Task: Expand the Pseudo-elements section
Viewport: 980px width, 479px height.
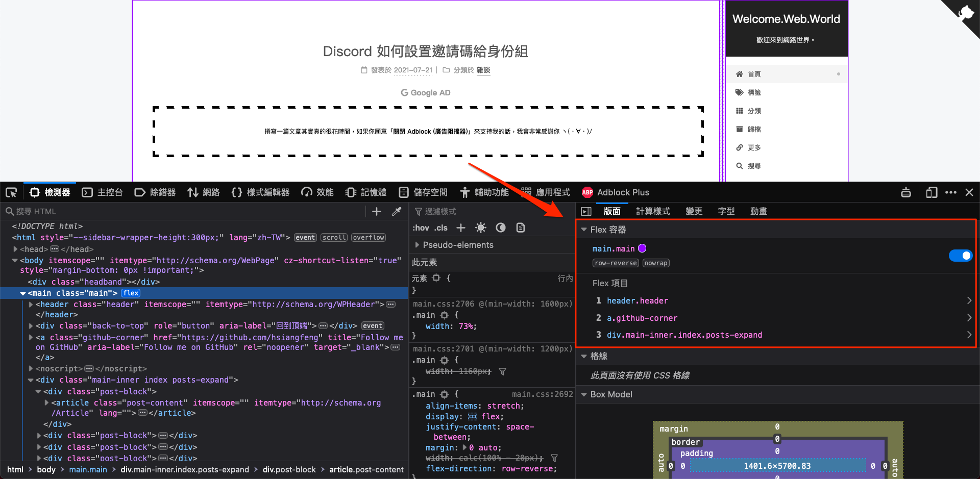Action: [x=417, y=245]
